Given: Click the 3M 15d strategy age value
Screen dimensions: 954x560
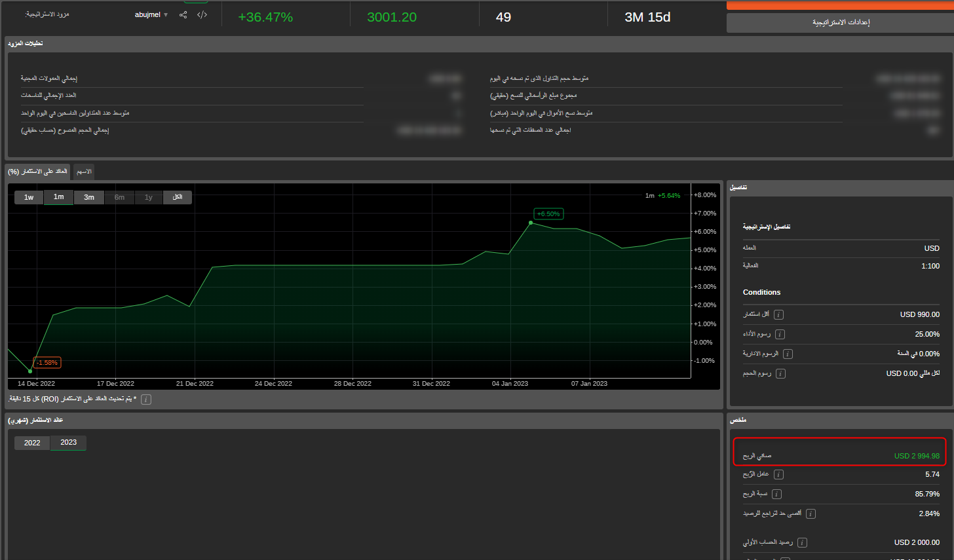Looking at the screenshot, I should tap(647, 17).
